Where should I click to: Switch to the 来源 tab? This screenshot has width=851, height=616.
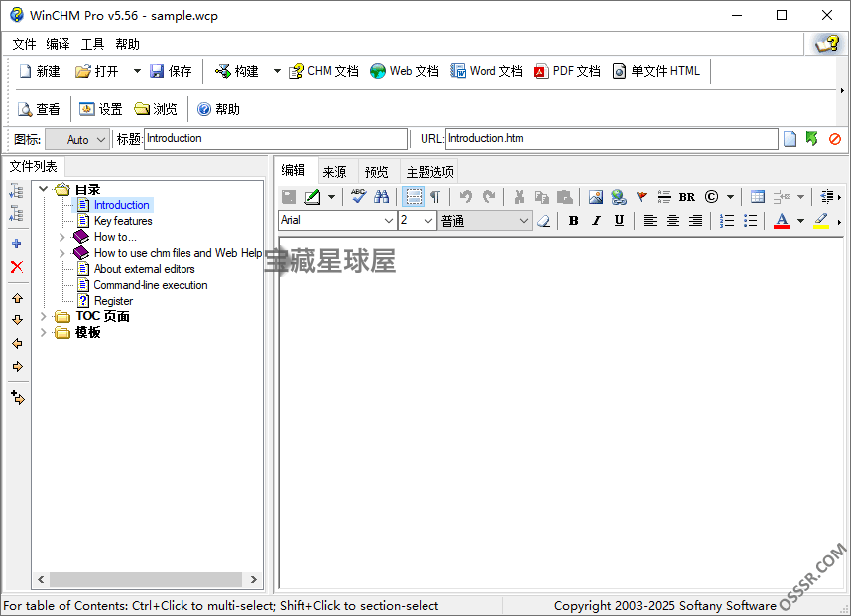tap(334, 172)
